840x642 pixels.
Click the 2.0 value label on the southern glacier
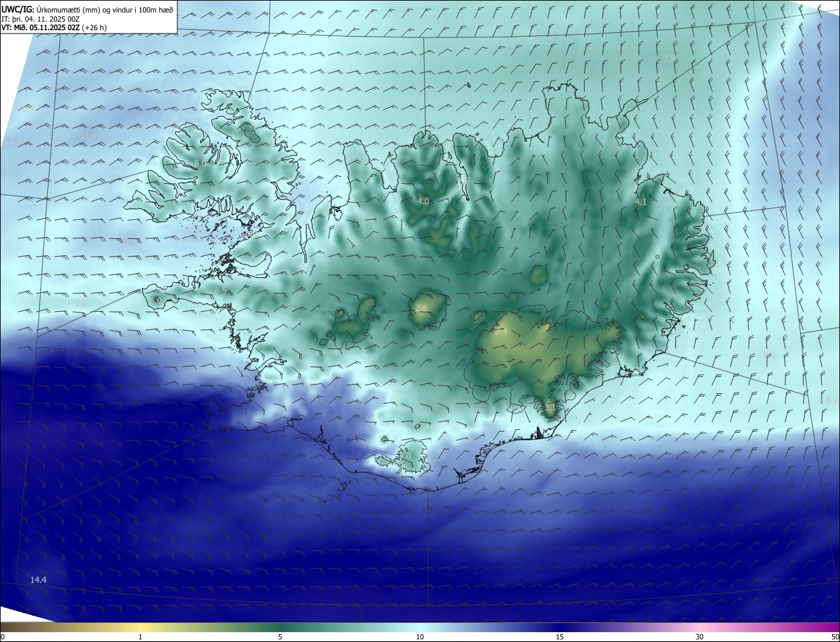[405, 456]
